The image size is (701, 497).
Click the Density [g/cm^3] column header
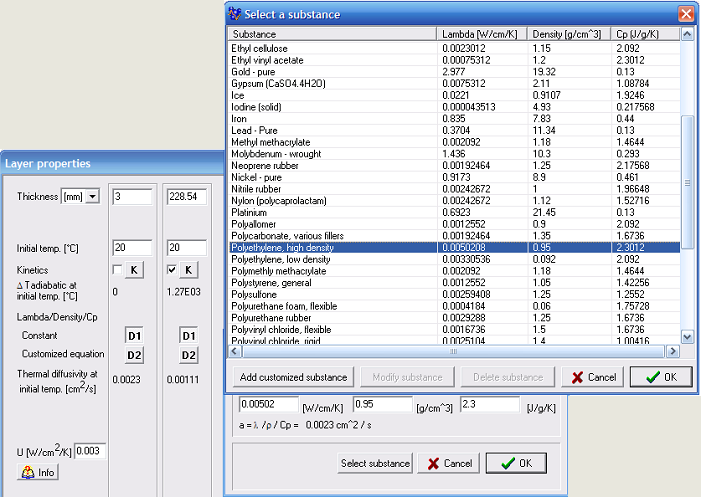(569, 34)
